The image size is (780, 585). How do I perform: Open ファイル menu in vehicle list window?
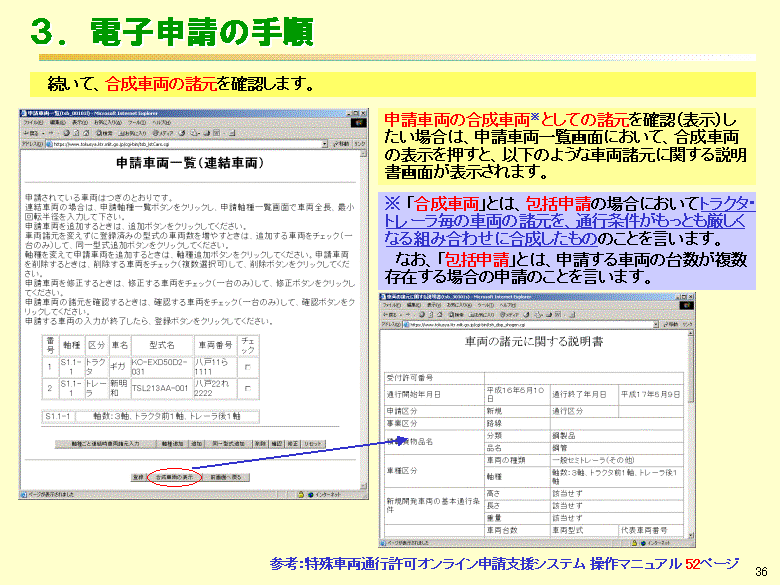(32, 122)
